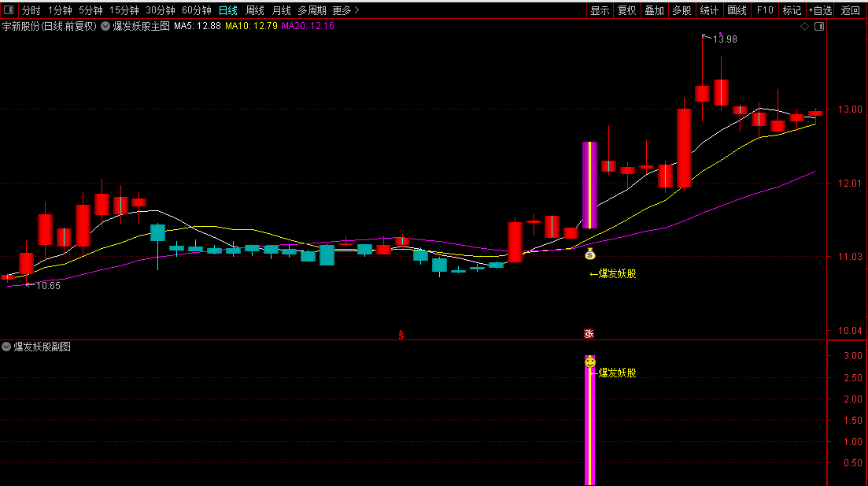Click the 爆发妖股主图 indicator name
The image size is (868, 486).
(x=141, y=26)
